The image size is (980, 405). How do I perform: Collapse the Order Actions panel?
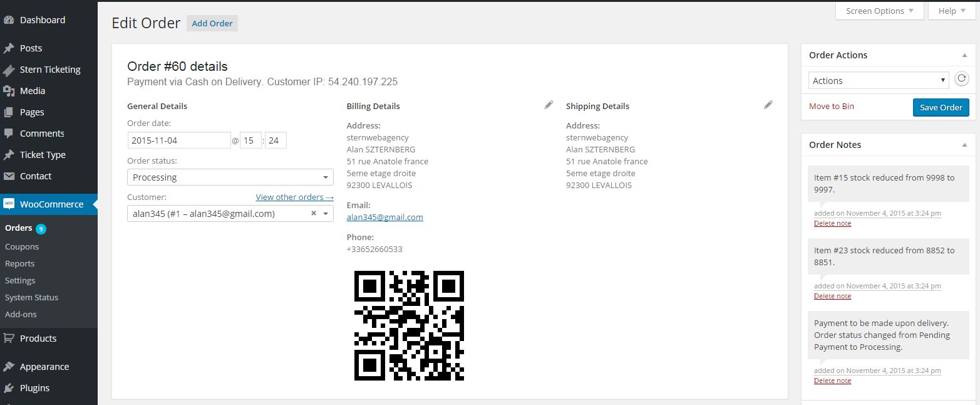click(x=964, y=55)
